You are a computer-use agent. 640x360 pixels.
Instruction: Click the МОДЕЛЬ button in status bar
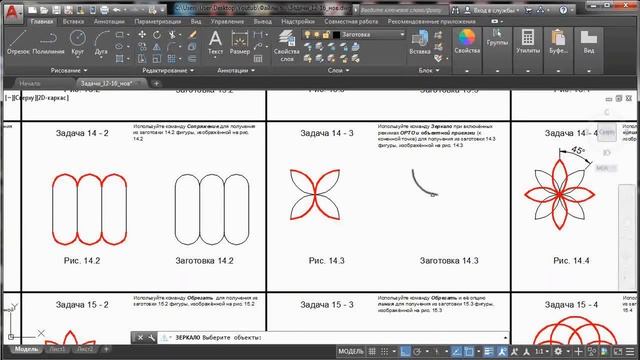tap(351, 351)
